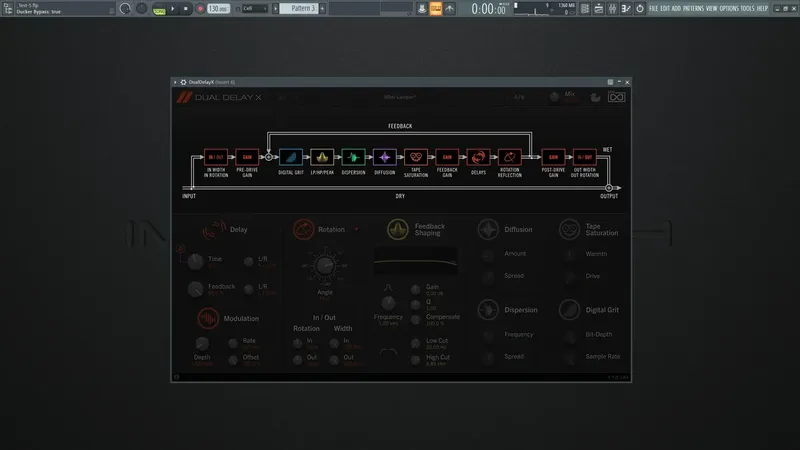Open the Mini Looper preset menu

pyautogui.click(x=399, y=97)
